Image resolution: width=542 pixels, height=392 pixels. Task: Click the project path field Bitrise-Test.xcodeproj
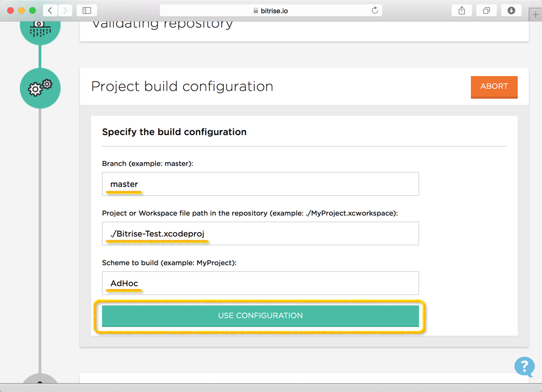pyautogui.click(x=260, y=234)
